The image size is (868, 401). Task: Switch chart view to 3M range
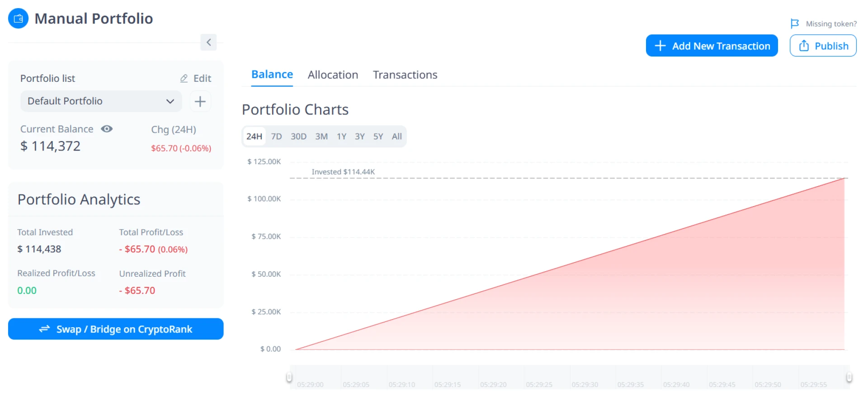321,136
